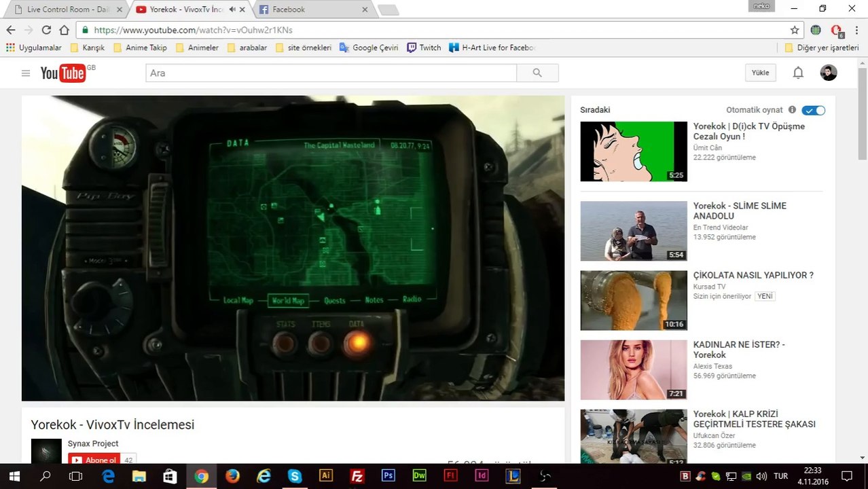Image resolution: width=868 pixels, height=489 pixels.
Task: Open the Uygulamalar apps shortcut
Action: (33, 48)
